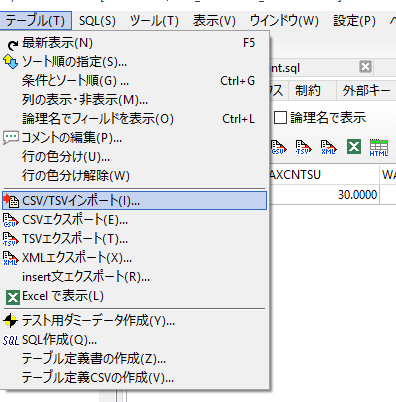Select Excel で表示(L) menu entry

click(134, 296)
